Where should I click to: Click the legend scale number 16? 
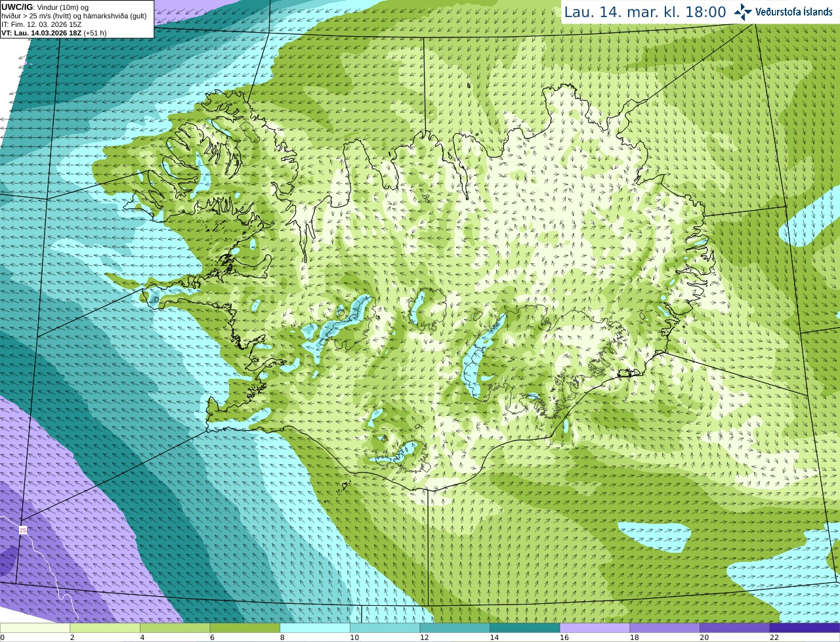[x=564, y=637]
